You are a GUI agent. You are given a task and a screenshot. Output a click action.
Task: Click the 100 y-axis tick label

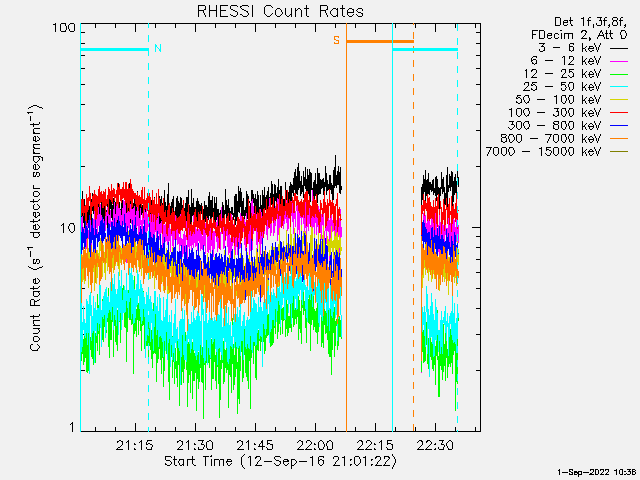pyautogui.click(x=64, y=28)
